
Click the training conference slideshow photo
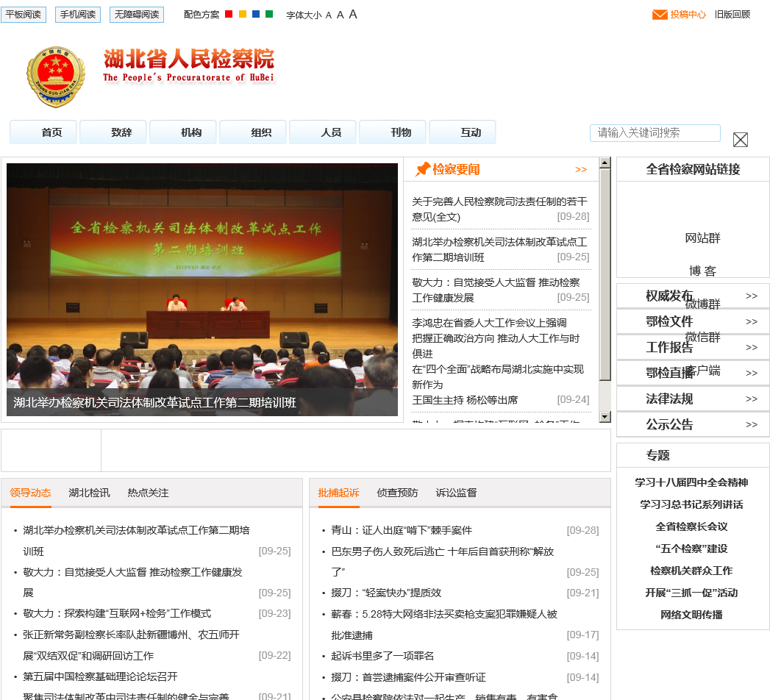click(x=202, y=290)
